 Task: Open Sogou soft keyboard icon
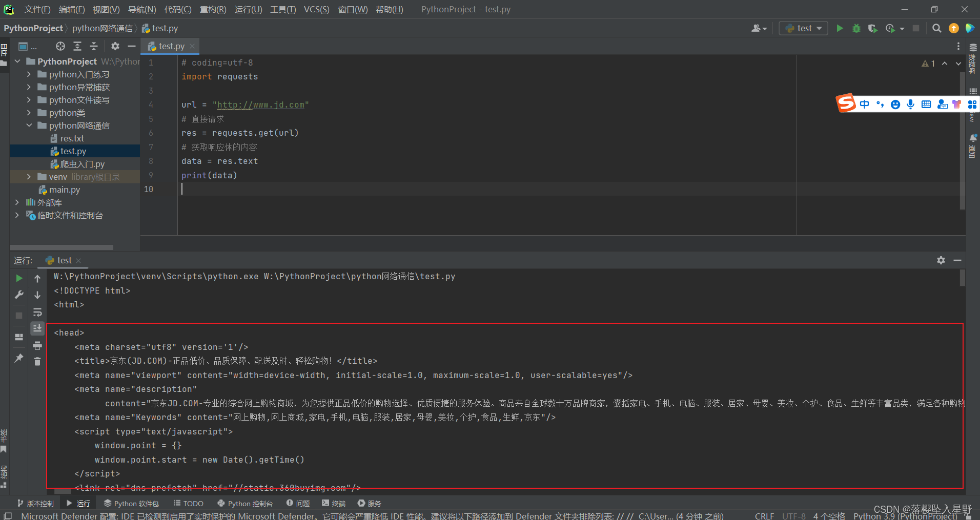pyautogui.click(x=926, y=104)
